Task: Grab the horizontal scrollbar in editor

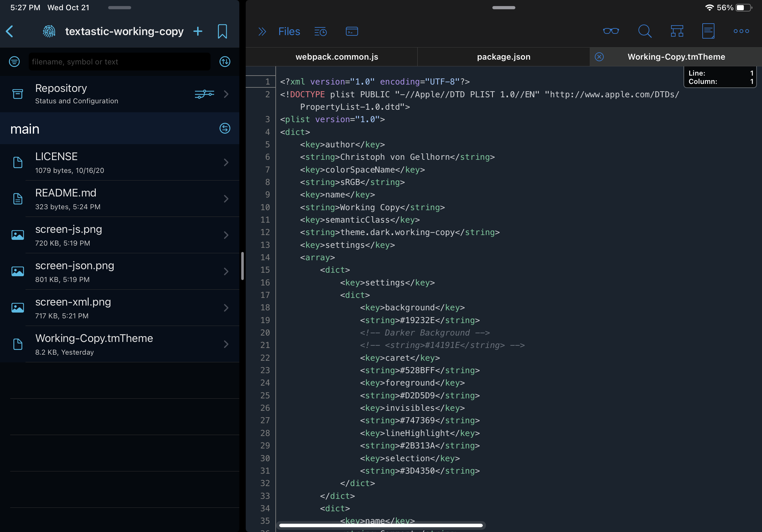Action: coord(381,525)
